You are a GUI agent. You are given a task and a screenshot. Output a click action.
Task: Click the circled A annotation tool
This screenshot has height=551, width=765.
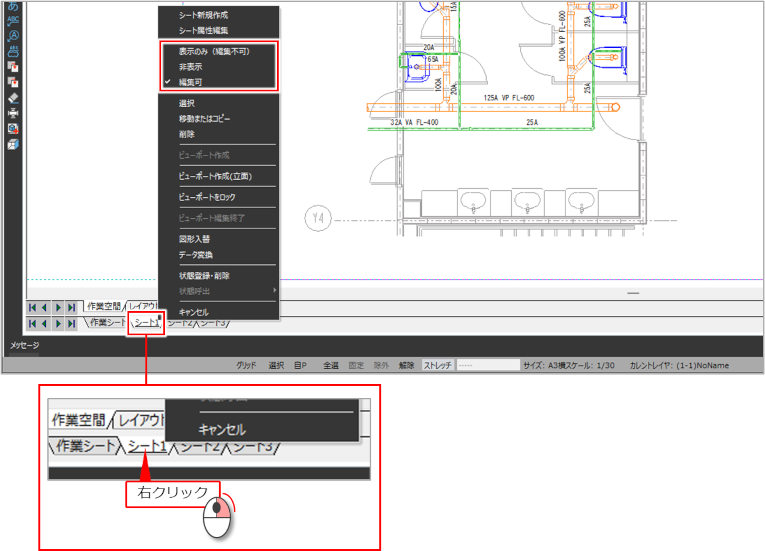[13, 34]
